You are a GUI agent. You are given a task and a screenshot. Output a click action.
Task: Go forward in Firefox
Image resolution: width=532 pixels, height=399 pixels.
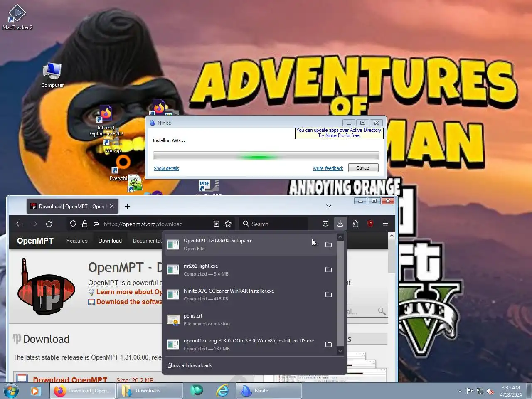point(34,224)
